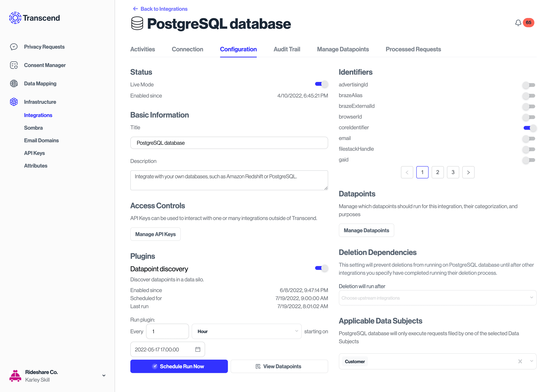Screen dimensions: 552x392
Task: Open the Privacy Requests section
Action: 44,47
